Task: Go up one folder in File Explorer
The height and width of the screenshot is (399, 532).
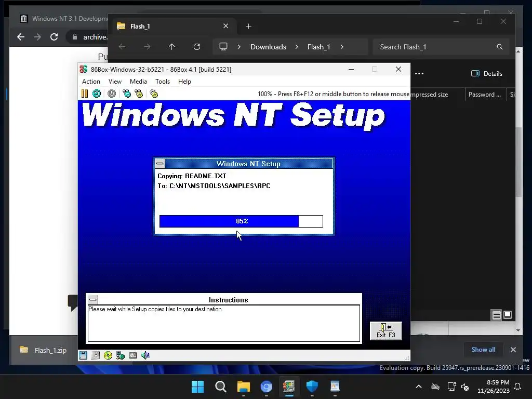Action: pos(171,47)
